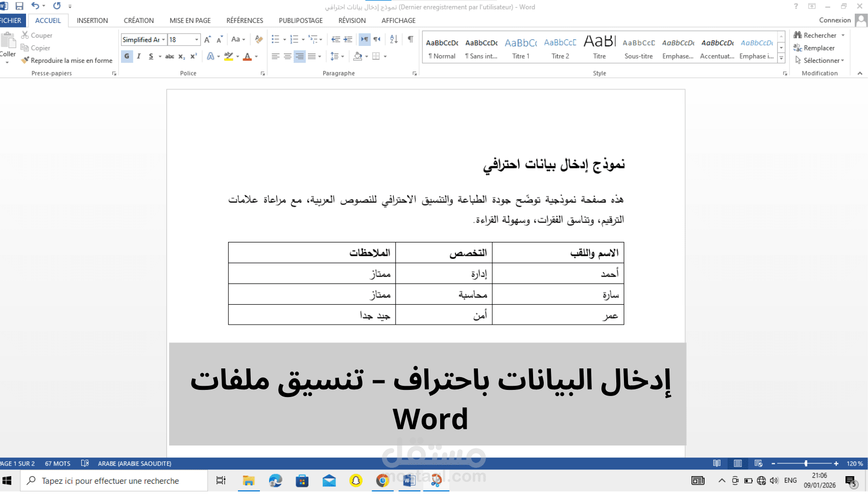Open Police dialog launcher
The width and height of the screenshot is (868, 495).
[x=263, y=73]
